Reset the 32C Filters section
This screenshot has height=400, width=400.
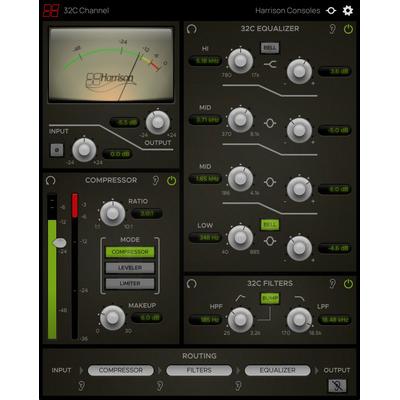192,284
